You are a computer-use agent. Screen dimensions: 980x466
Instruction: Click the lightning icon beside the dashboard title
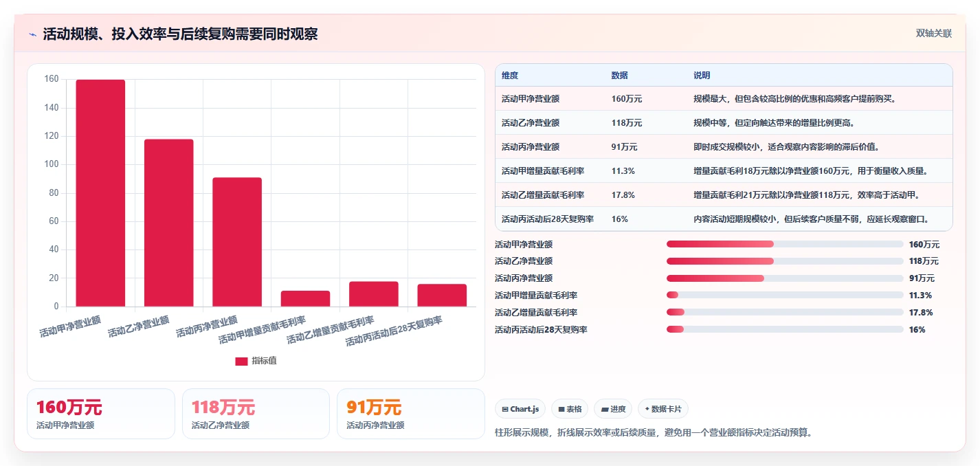(33, 34)
